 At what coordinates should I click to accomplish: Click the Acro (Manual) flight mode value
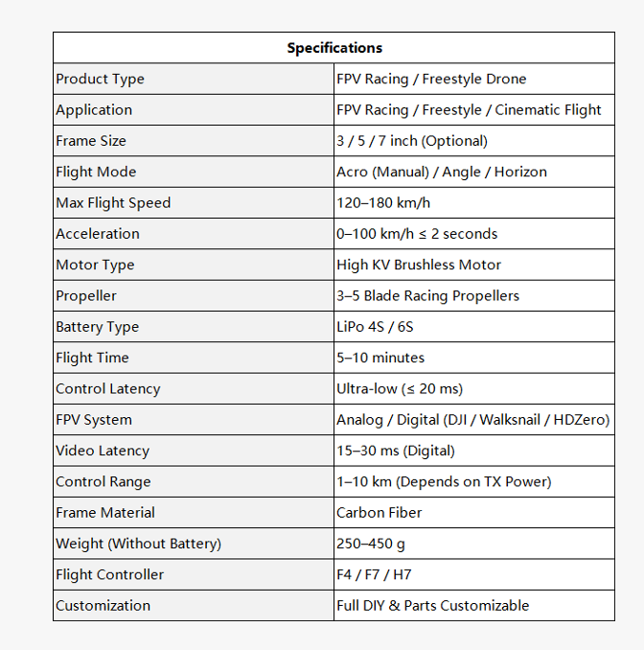[x=442, y=172]
